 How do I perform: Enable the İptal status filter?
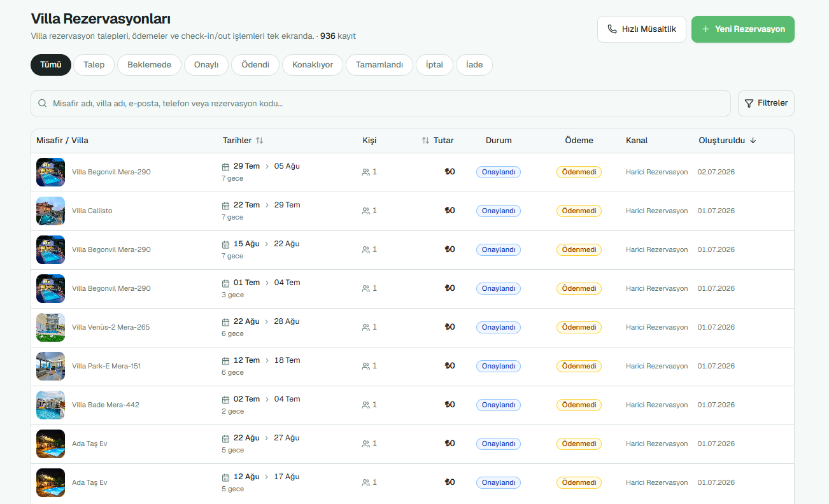tap(434, 65)
